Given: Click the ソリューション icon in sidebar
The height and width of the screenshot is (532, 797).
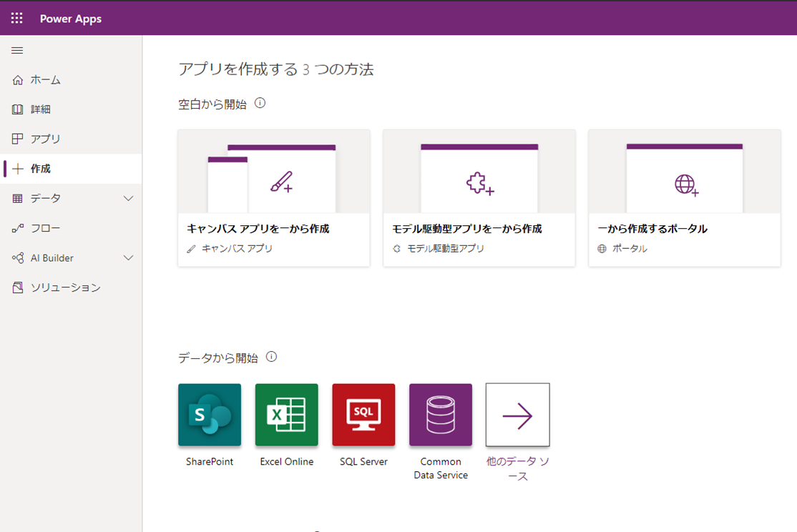Looking at the screenshot, I should 18,287.
